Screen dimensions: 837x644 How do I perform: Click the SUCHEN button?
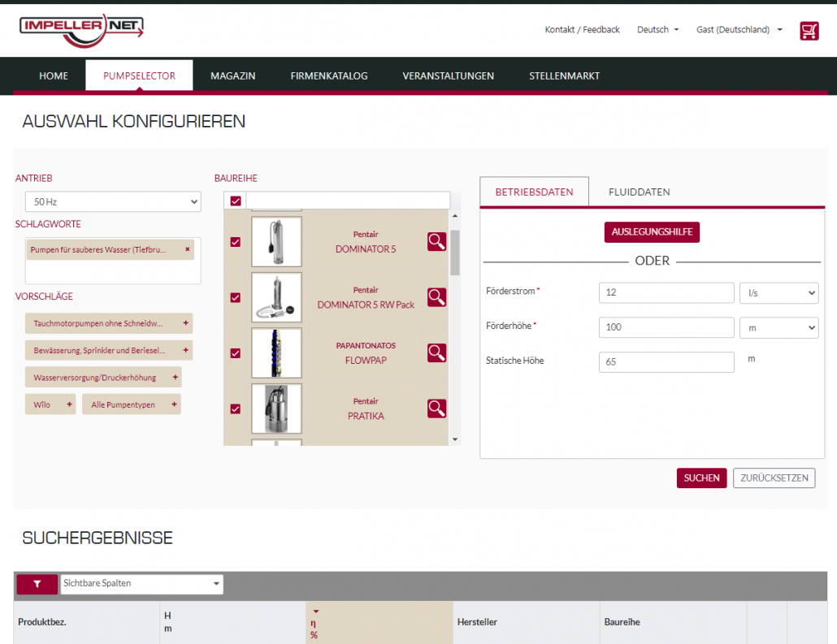(x=701, y=478)
